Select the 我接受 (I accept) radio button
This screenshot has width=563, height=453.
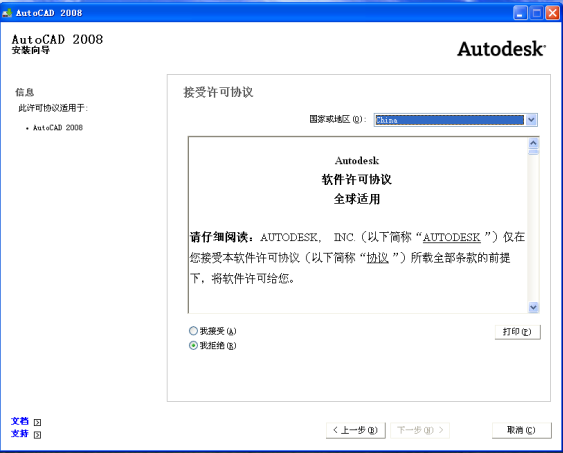coord(193,331)
